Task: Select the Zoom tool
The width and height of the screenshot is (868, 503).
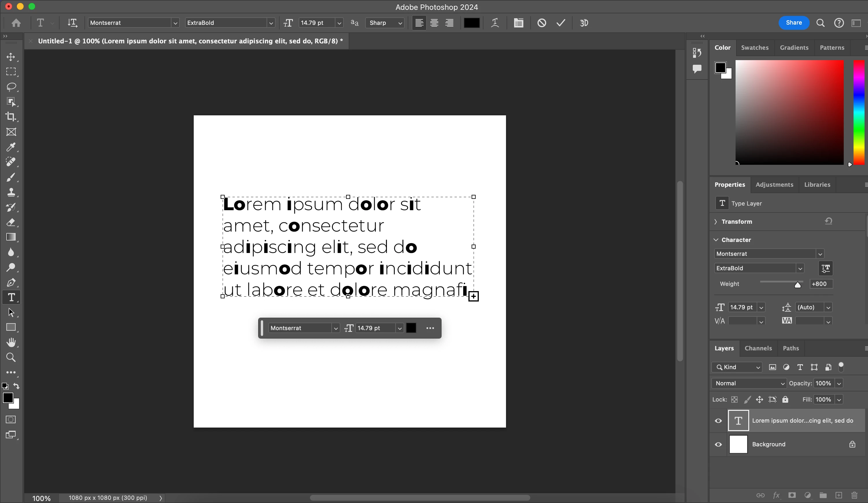Action: [x=11, y=357]
